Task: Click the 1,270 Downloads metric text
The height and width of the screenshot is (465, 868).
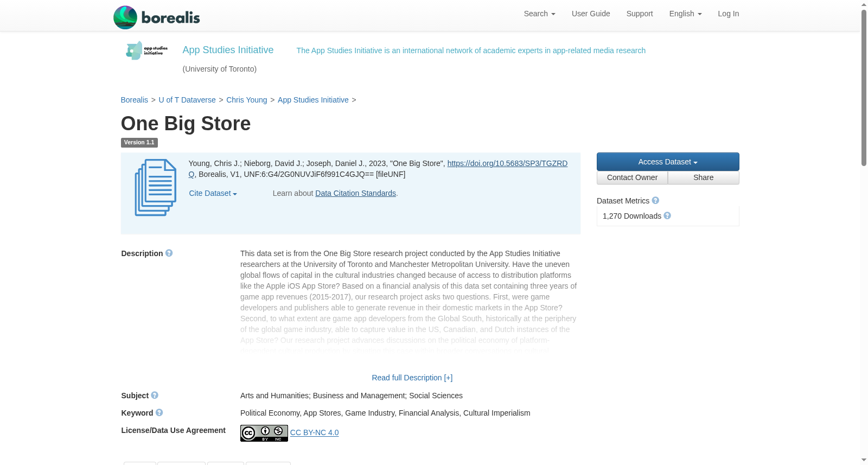Action: (x=632, y=216)
